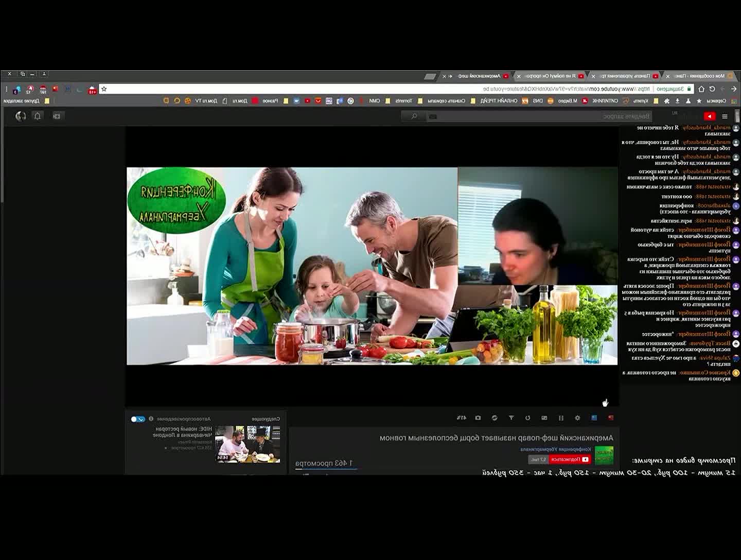Open the Дом.ru TV bookmark
This screenshot has height=560, width=741.
pos(207,101)
